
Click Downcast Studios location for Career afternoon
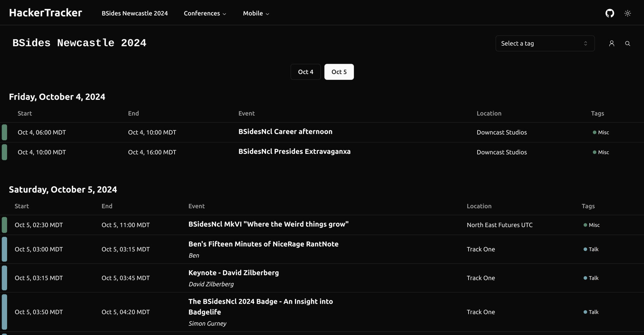coord(502,132)
